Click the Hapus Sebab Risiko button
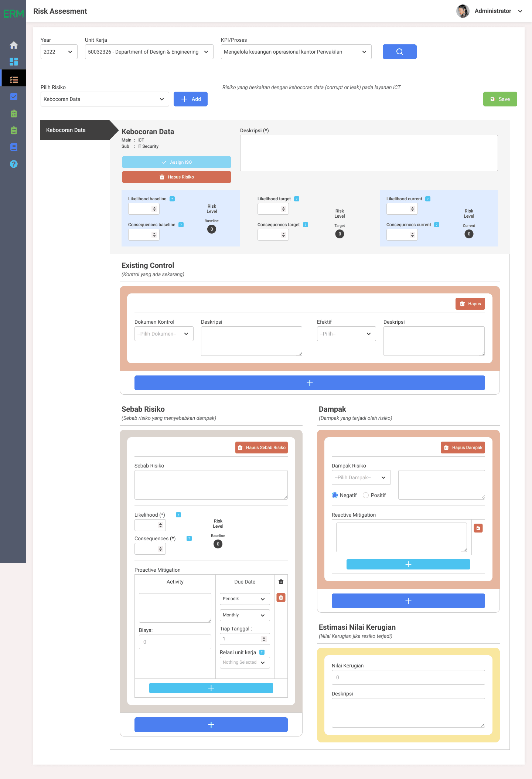This screenshot has width=532, height=779. pyautogui.click(x=262, y=448)
